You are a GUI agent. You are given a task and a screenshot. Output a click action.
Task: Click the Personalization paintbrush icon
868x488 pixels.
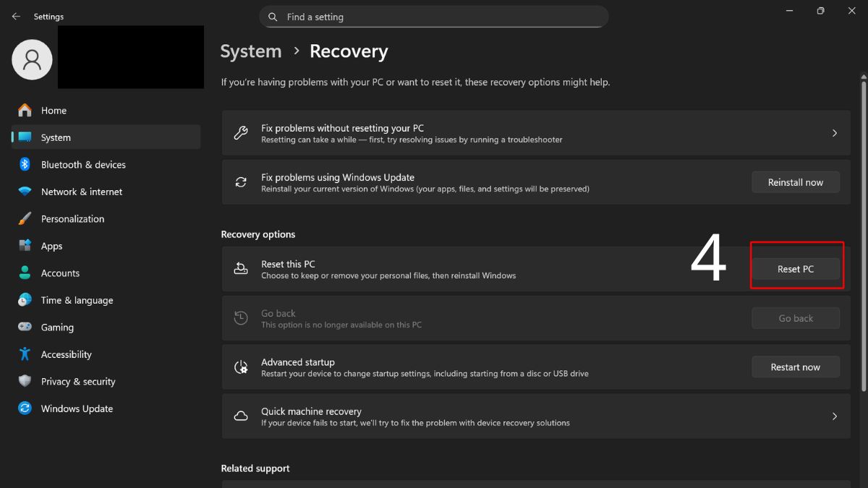(25, 219)
